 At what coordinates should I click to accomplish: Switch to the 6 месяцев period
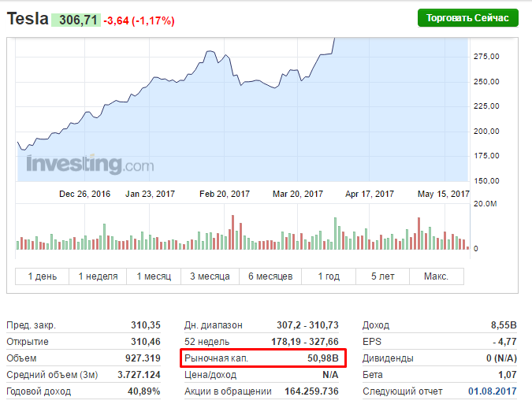click(x=270, y=276)
